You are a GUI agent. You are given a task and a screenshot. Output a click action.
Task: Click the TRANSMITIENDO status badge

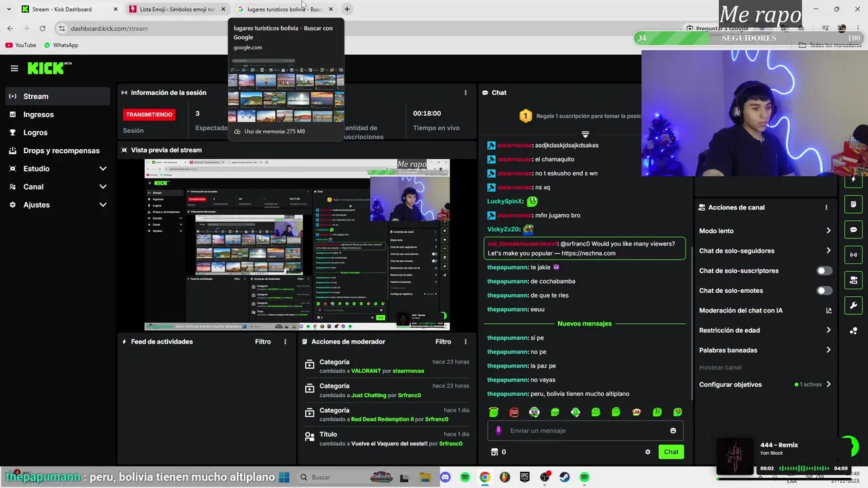point(149,115)
